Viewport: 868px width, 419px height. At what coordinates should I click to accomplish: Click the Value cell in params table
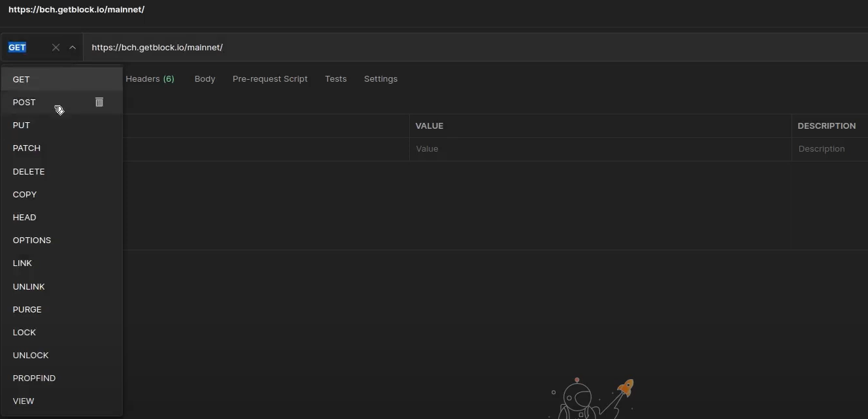pyautogui.click(x=600, y=149)
